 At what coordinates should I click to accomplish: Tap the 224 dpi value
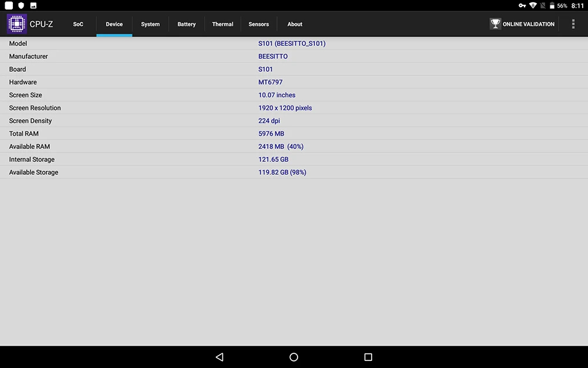269,121
